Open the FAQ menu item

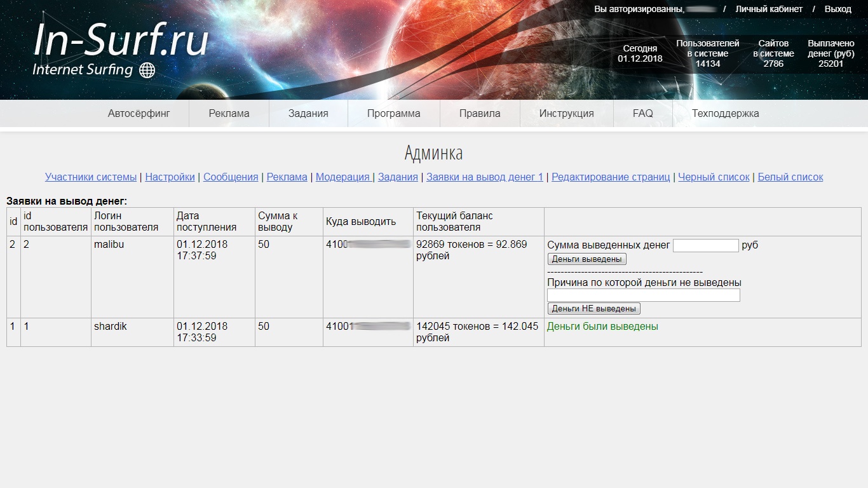point(643,114)
